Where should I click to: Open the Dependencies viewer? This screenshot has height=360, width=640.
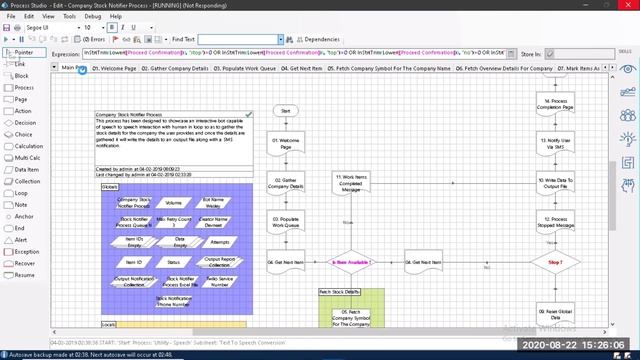[318, 40]
